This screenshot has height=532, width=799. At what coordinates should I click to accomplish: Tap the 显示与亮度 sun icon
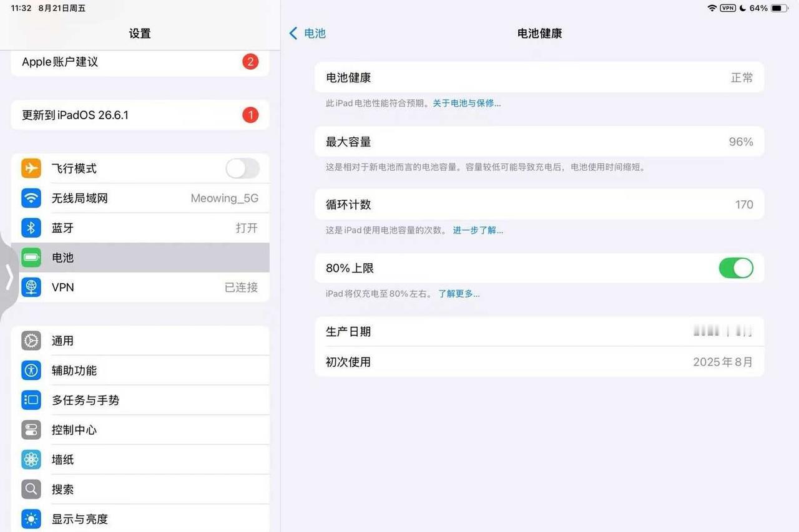[31, 519]
